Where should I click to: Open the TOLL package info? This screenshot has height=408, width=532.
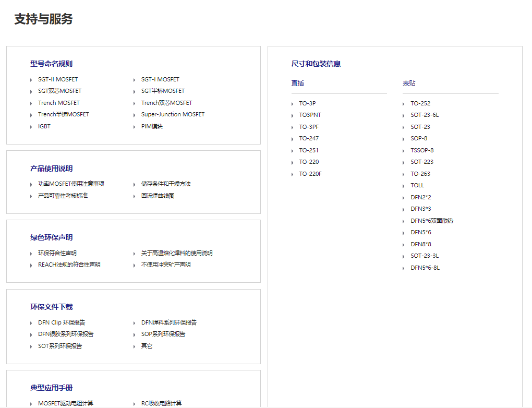(417, 185)
